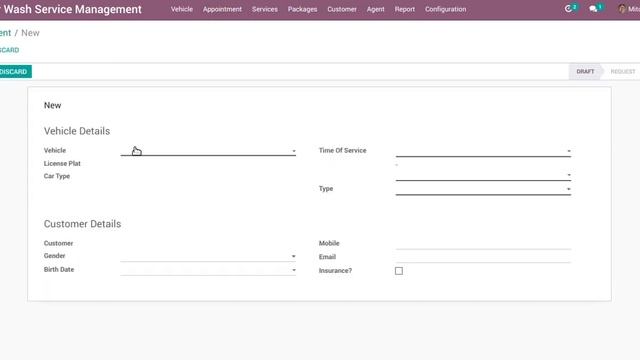The image size is (640, 360).
Task: Click the Insurance? label
Action: [x=335, y=271]
